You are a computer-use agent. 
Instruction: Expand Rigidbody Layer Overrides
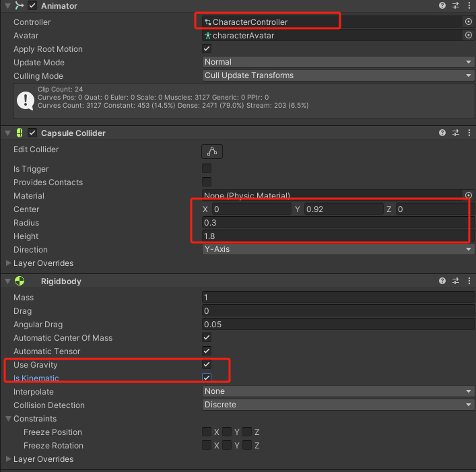click(x=8, y=459)
